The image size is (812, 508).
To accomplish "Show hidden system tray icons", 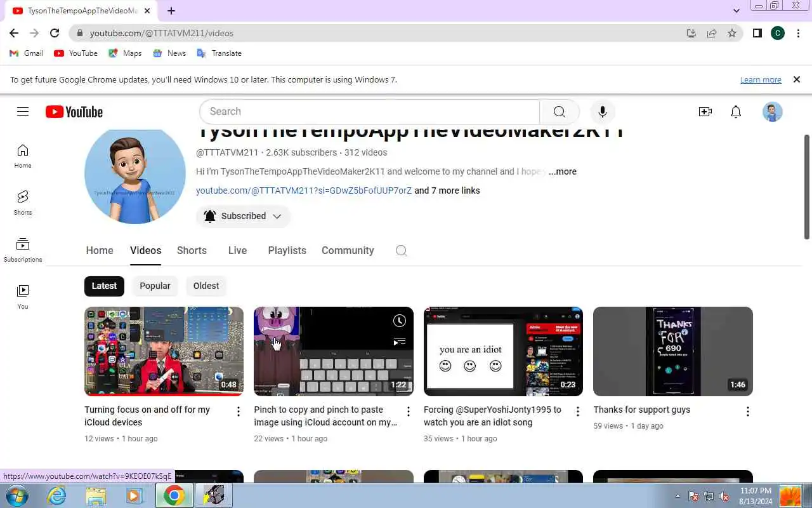I will point(678,496).
